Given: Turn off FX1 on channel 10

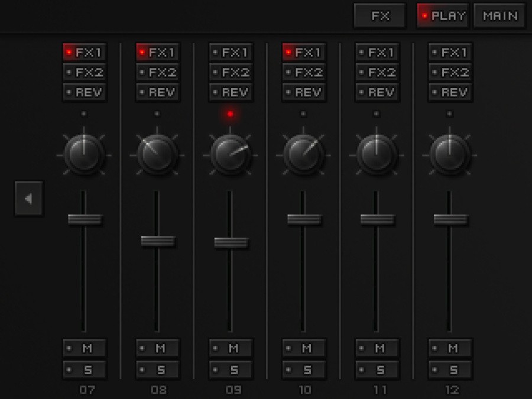Looking at the screenshot, I should [304, 52].
